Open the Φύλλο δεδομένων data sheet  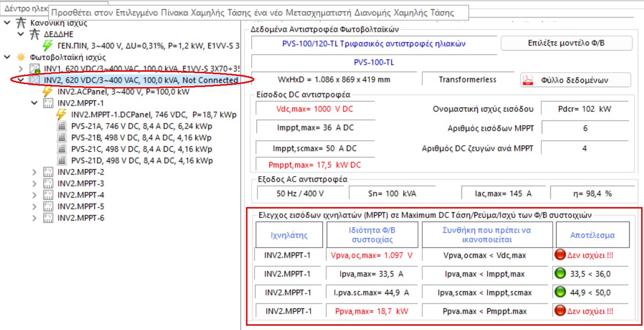[x=575, y=80]
